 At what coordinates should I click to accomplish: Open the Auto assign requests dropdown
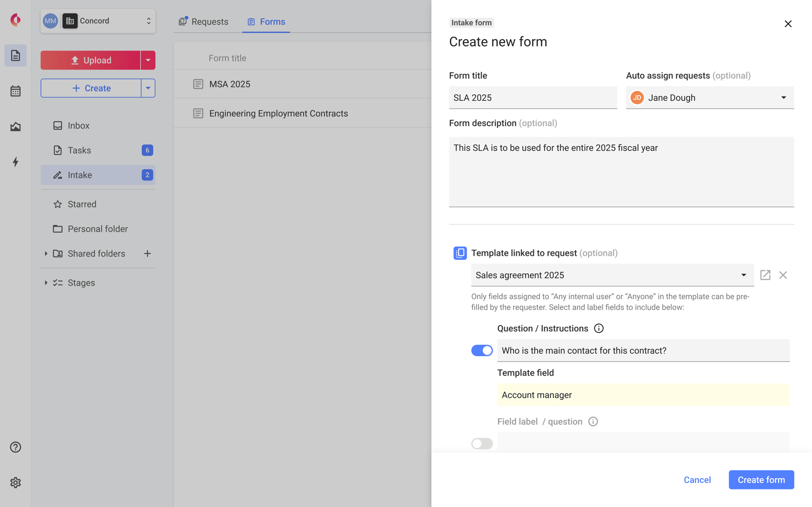tap(783, 97)
